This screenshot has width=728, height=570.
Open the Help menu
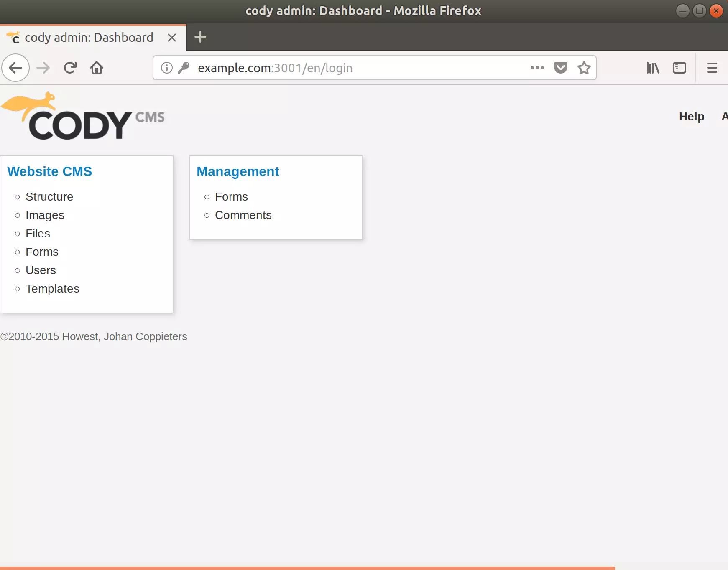692,117
